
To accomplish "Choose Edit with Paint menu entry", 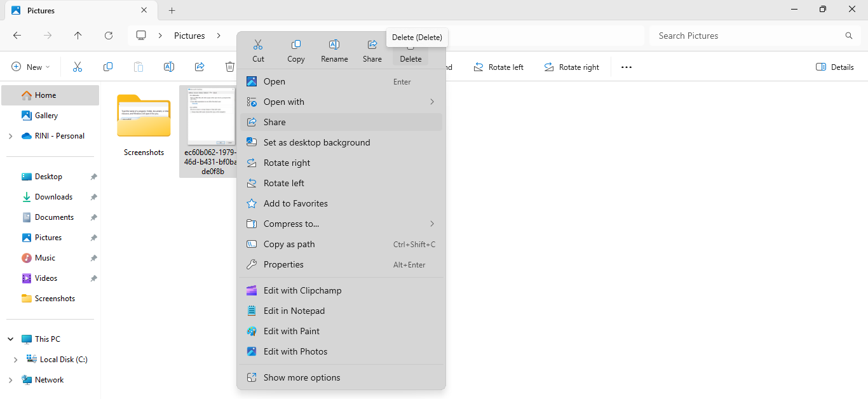I will point(291,331).
